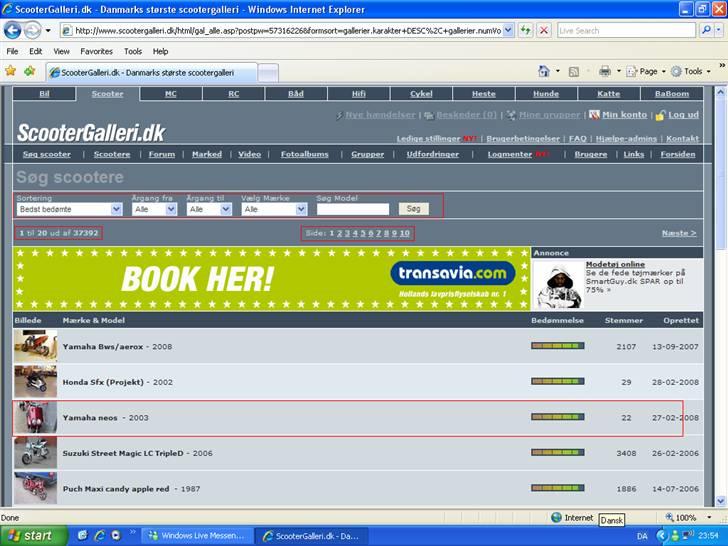Image resolution: width=728 pixels, height=546 pixels.
Task: Click the Add to Favorites icon
Action: tap(29, 72)
